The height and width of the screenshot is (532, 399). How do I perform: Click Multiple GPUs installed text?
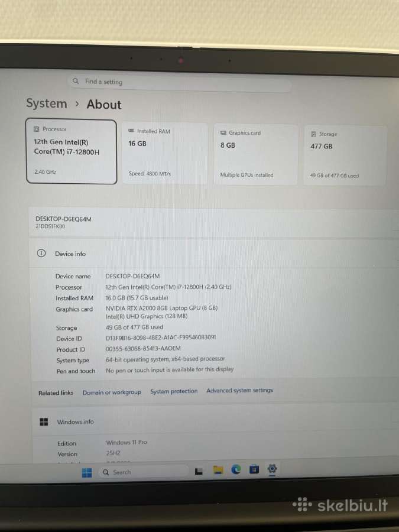pyautogui.click(x=246, y=175)
